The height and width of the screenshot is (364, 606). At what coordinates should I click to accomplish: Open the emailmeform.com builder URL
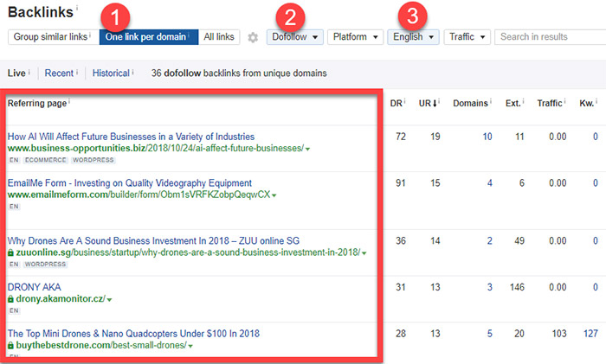[139, 195]
